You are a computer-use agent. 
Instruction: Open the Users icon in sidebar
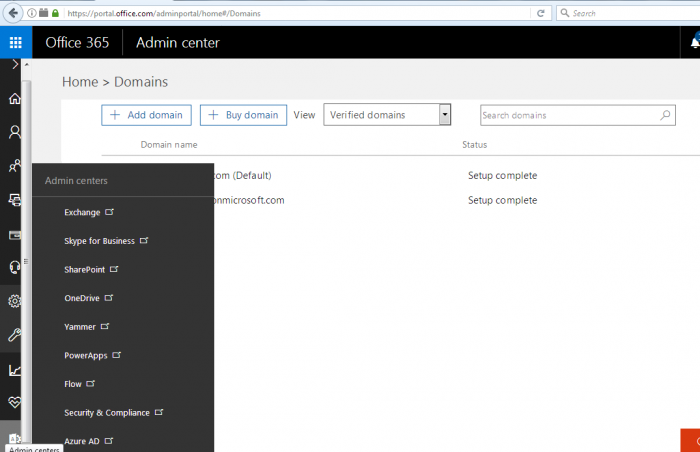(x=15, y=132)
